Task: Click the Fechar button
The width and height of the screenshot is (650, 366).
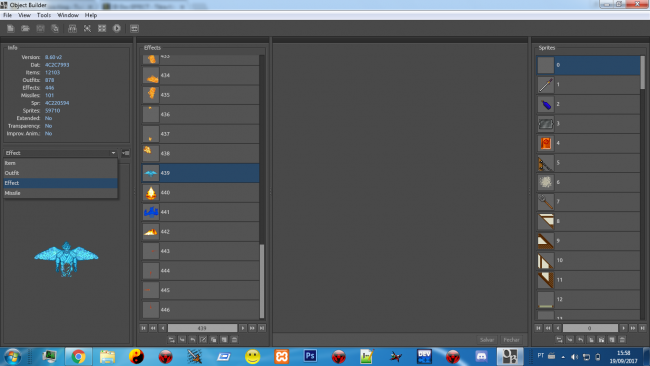Action: pos(511,339)
